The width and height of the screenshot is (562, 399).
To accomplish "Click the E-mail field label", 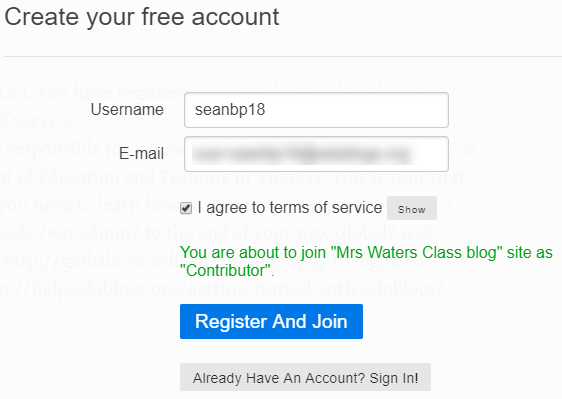I will [141, 154].
